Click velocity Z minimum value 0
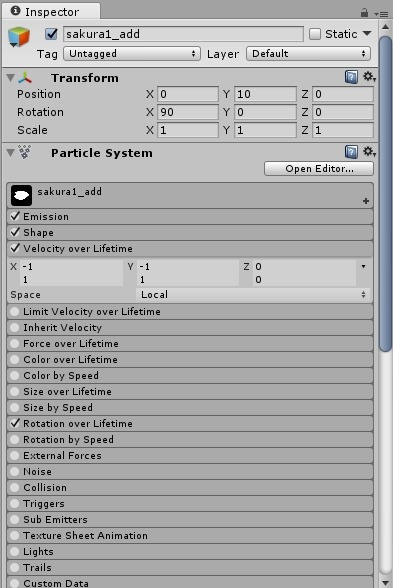This screenshot has height=588, width=393. coord(304,267)
